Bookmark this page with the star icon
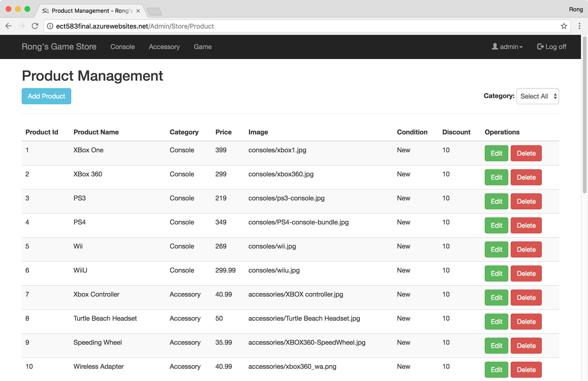The image size is (588, 381). (x=563, y=26)
